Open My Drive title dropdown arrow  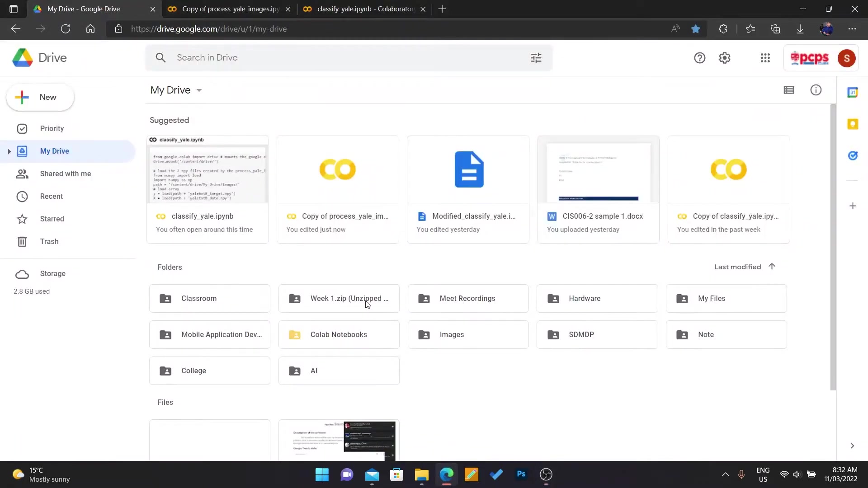click(199, 90)
